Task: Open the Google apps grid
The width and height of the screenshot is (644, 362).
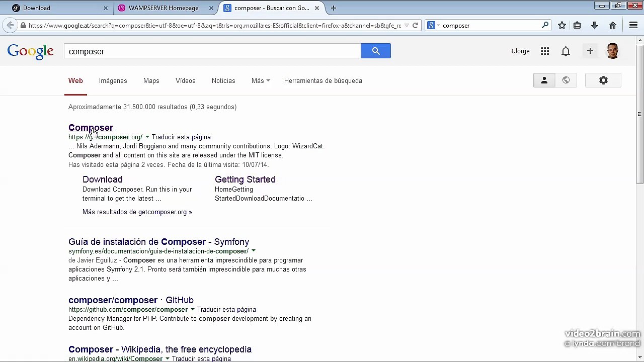Action: click(x=545, y=51)
